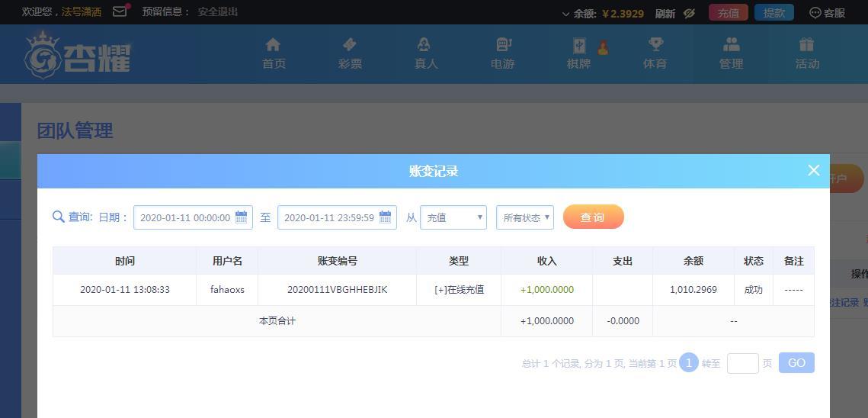
Task: Click the balance amount ¥2.3929
Action: (x=623, y=13)
